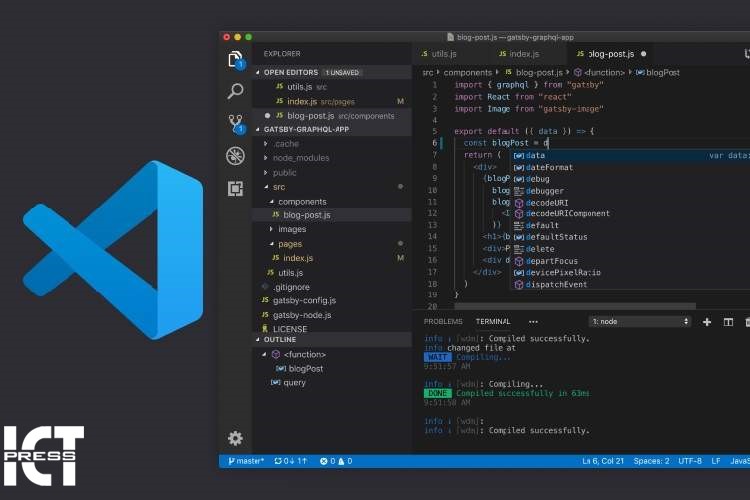Open the Run and Debug icon
Screen dimensions: 750x500
(x=235, y=155)
